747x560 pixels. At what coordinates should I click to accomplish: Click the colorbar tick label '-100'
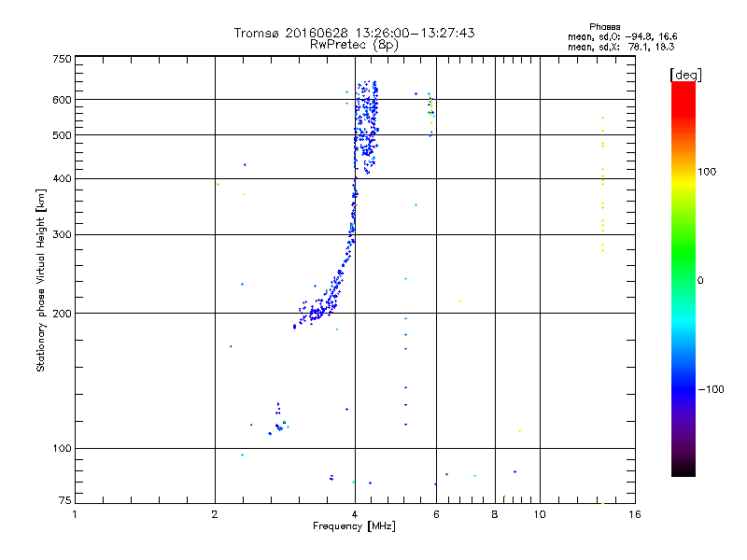click(711, 389)
